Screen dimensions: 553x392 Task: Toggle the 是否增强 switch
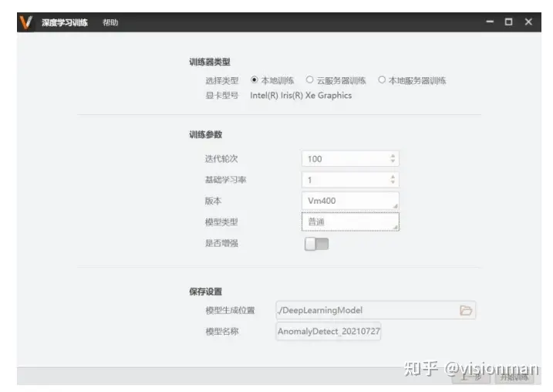(x=316, y=244)
